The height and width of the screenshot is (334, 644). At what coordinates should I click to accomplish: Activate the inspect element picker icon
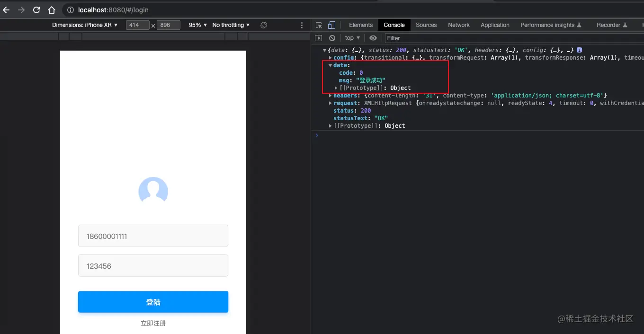[x=319, y=25]
